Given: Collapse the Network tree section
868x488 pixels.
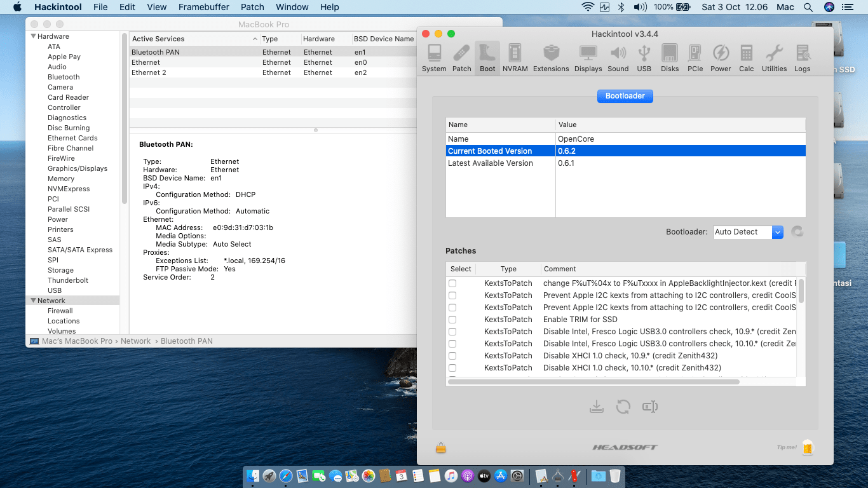Looking at the screenshot, I should coord(34,301).
